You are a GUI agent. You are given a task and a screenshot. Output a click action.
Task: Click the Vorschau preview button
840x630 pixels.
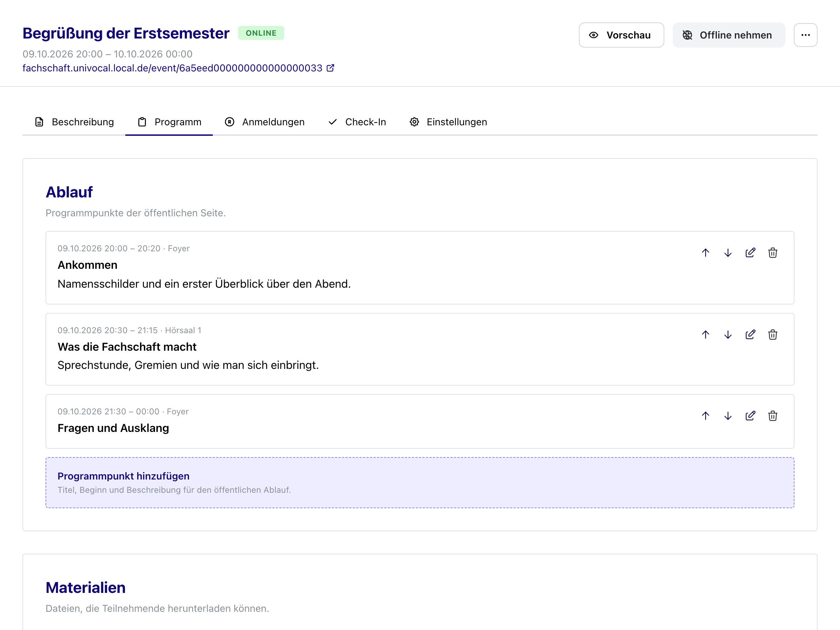pyautogui.click(x=621, y=35)
